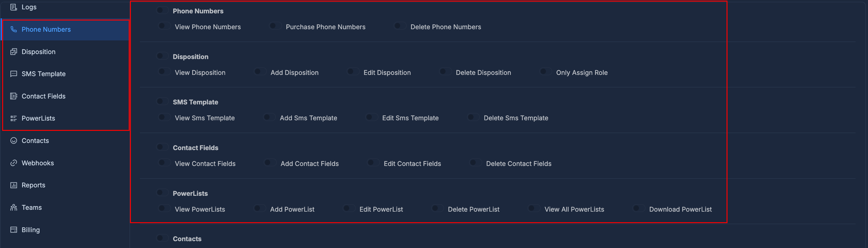Image resolution: width=868 pixels, height=248 pixels.
Task: Toggle Purchase Phone Numbers on
Action: (275, 25)
